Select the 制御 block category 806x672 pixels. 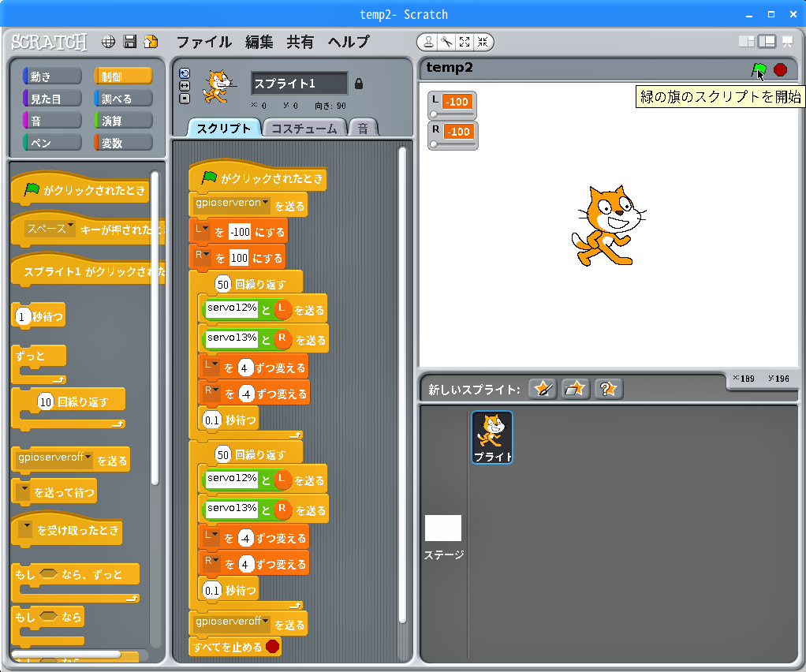click(123, 76)
